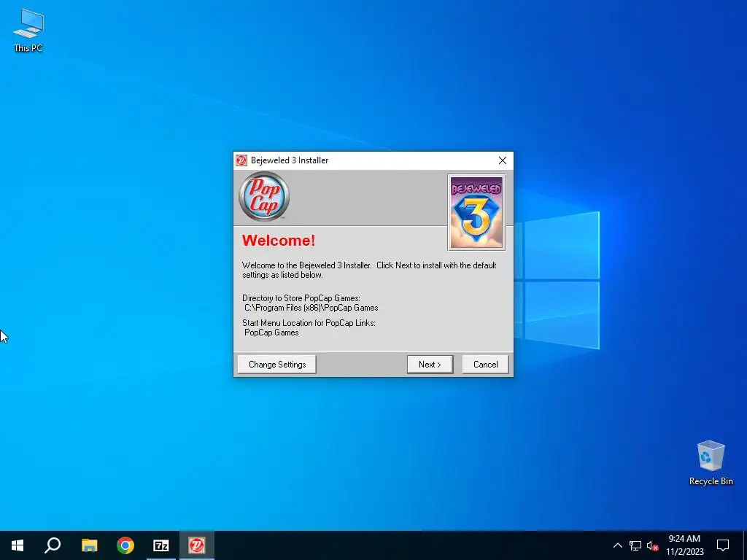Open File Explorer from taskbar
This screenshot has height=560, width=747.
point(89,545)
